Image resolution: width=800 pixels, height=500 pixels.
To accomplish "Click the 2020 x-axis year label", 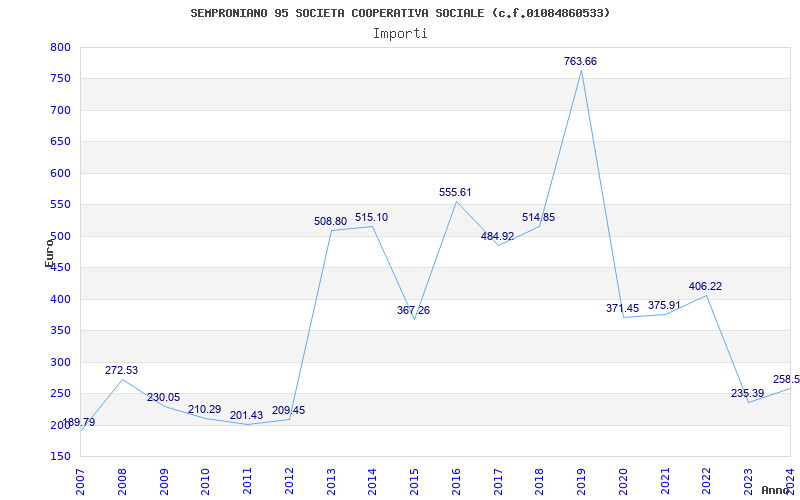I will point(623,482).
